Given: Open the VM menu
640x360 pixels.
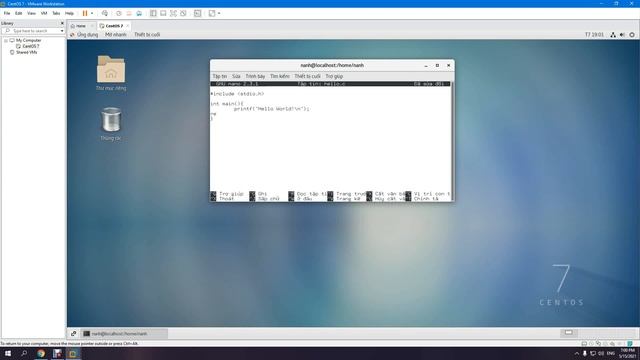Looking at the screenshot, I should [44, 13].
